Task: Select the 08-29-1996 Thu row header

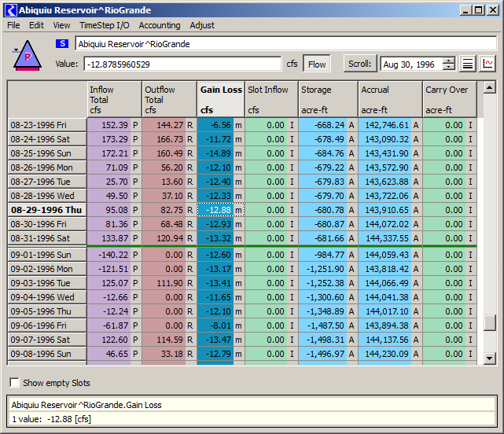Action: click(x=47, y=210)
